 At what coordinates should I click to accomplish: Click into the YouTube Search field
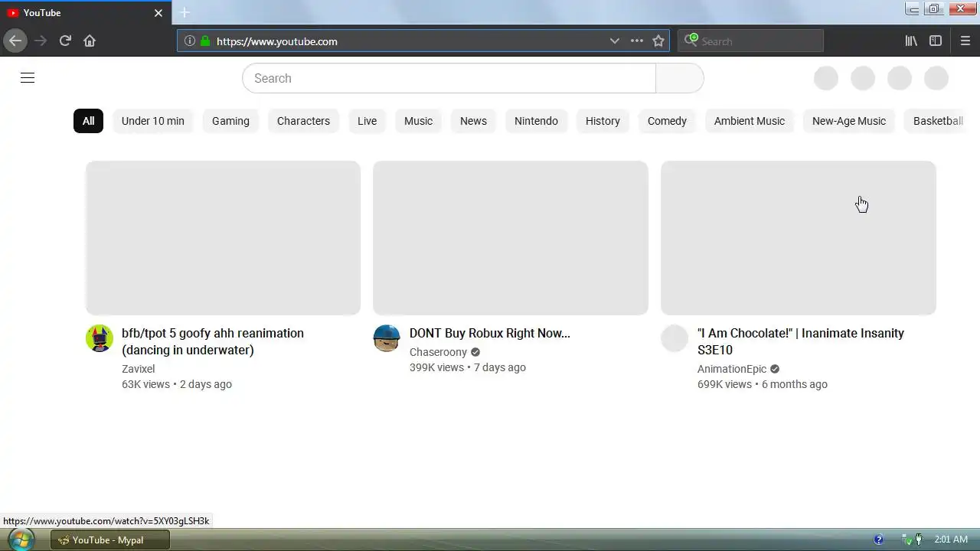tap(449, 78)
